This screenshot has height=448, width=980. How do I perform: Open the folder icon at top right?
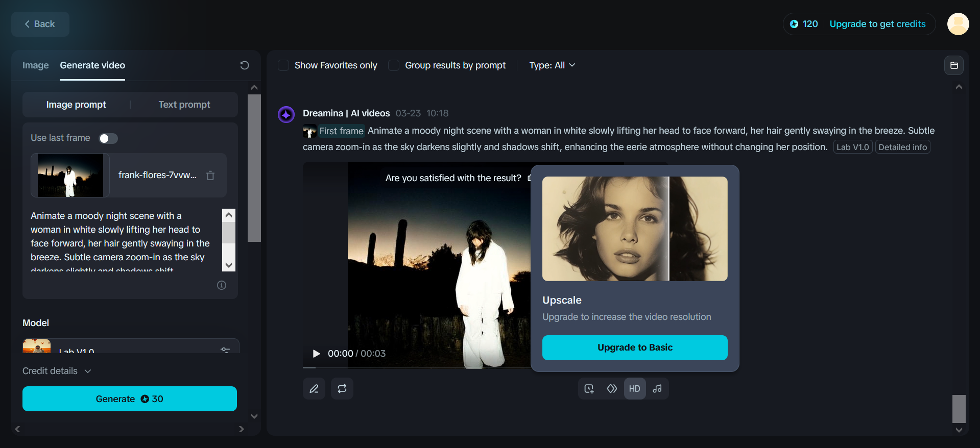(954, 65)
